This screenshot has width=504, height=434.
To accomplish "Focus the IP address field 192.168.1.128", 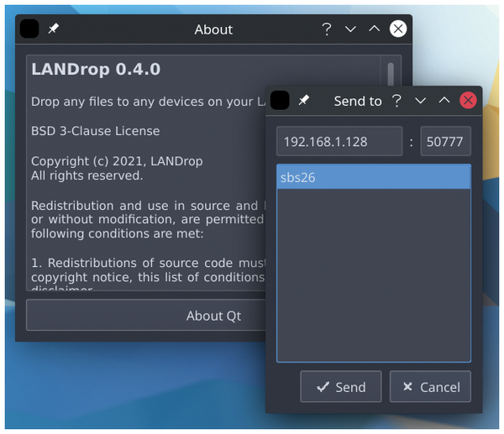I will (x=339, y=141).
